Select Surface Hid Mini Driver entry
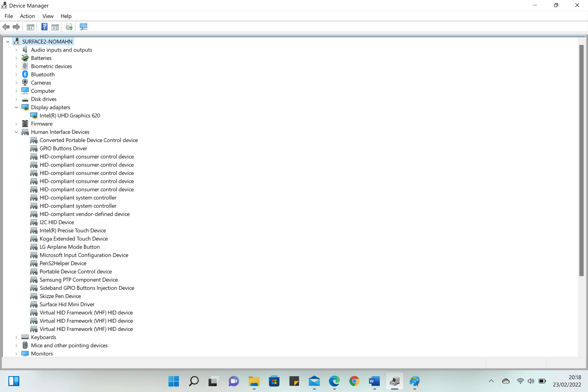 pos(67,304)
